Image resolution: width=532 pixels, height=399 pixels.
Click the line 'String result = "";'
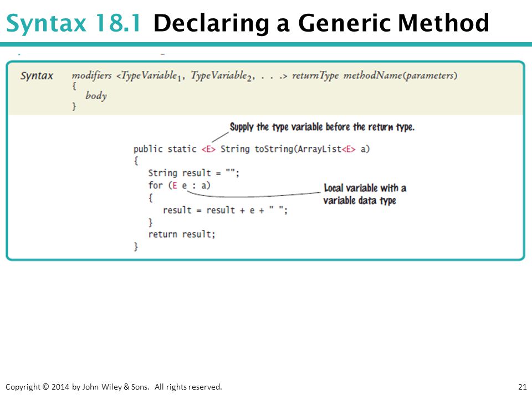(194, 173)
